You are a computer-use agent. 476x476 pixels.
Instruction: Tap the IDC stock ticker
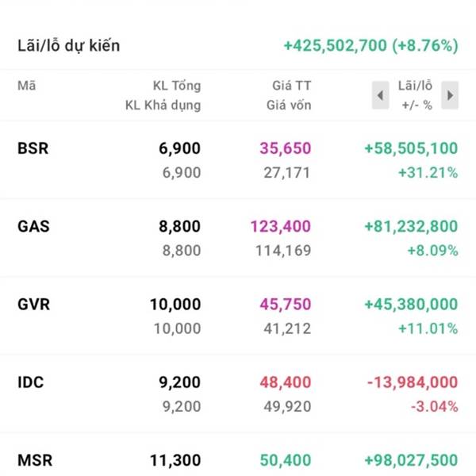(31, 382)
